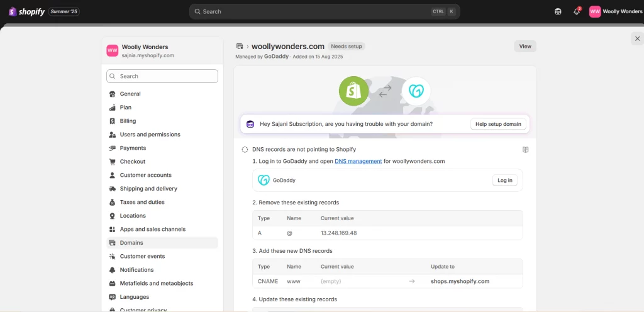The height and width of the screenshot is (312, 644).
Task: Click the pending status circle beside DNS records
Action: [245, 150]
